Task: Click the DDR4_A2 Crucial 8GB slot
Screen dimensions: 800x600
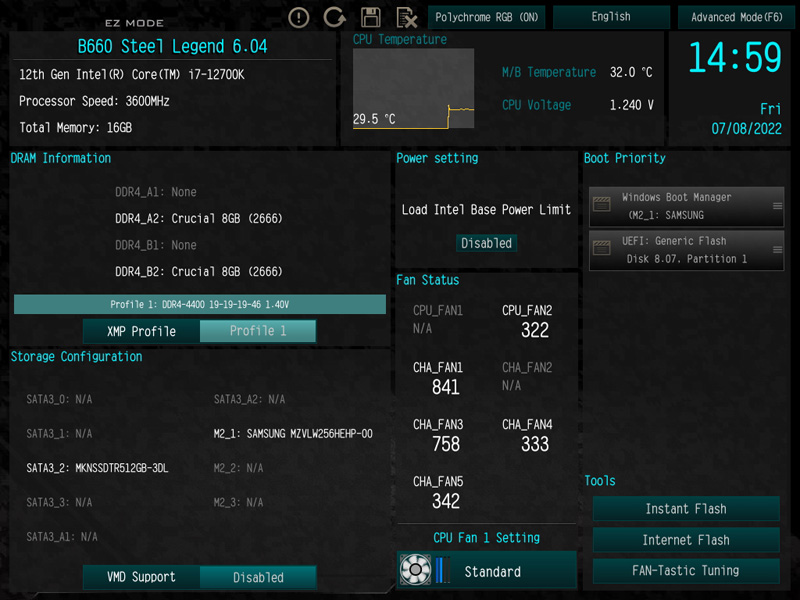Action: click(198, 219)
